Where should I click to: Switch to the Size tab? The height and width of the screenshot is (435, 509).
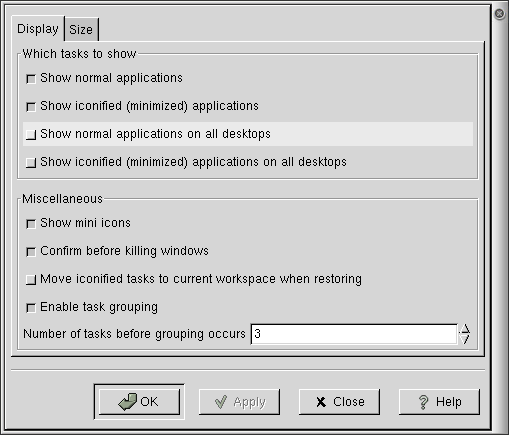[81, 29]
